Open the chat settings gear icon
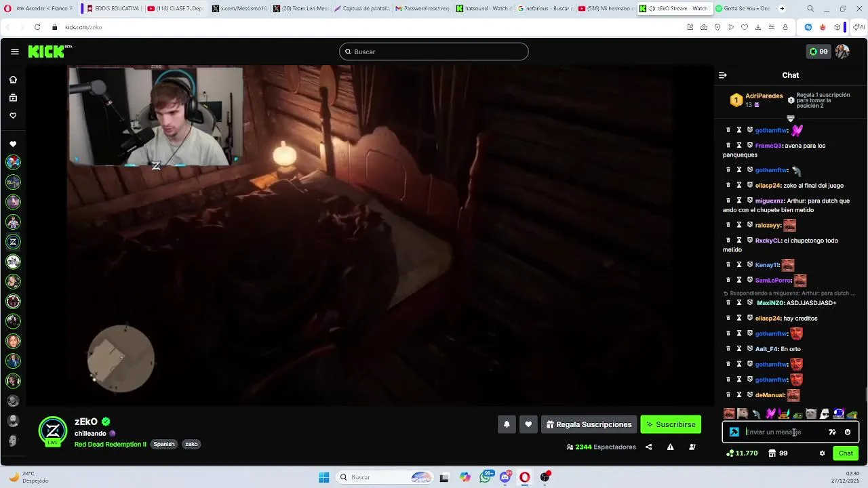Screen dimensions: 868x488 [822, 453]
